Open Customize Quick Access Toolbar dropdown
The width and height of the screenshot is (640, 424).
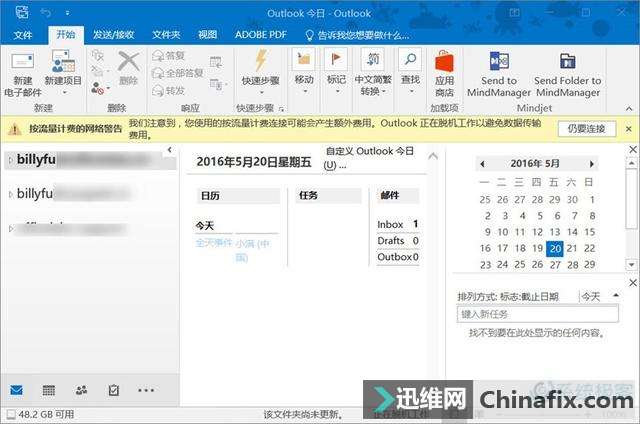click(67, 13)
